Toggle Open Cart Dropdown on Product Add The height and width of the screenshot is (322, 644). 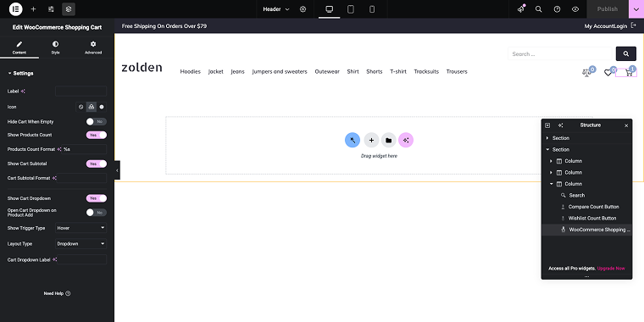[97, 213]
